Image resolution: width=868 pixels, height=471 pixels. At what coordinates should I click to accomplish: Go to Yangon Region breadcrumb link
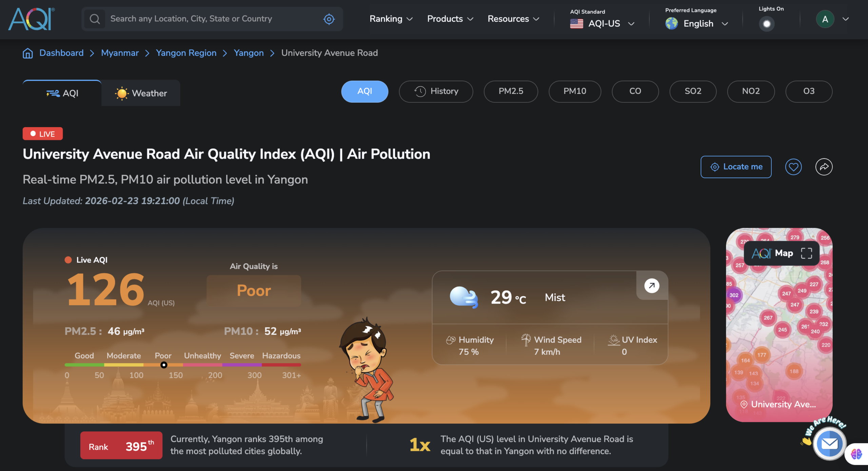coord(186,53)
